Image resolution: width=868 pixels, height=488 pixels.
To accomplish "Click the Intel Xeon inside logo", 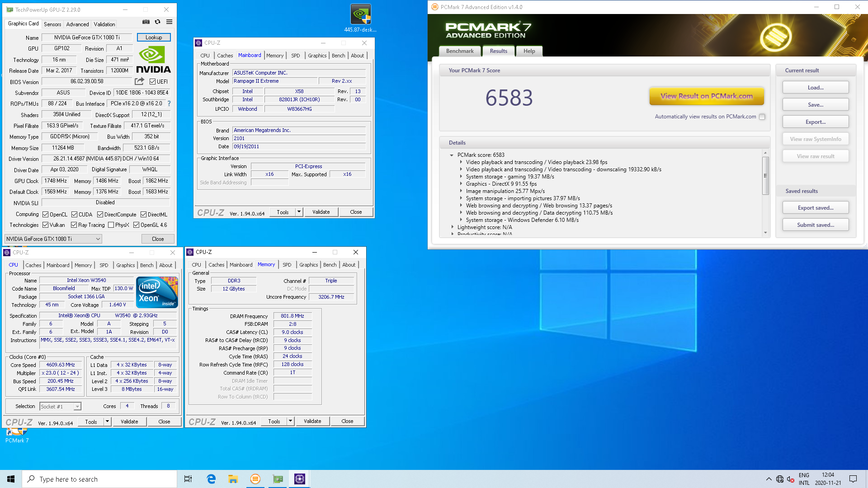I will 157,292.
